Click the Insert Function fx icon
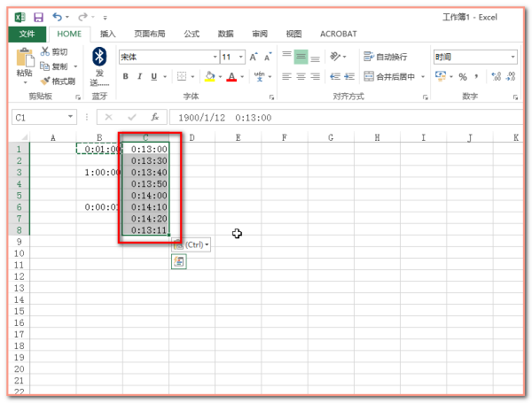 154,117
